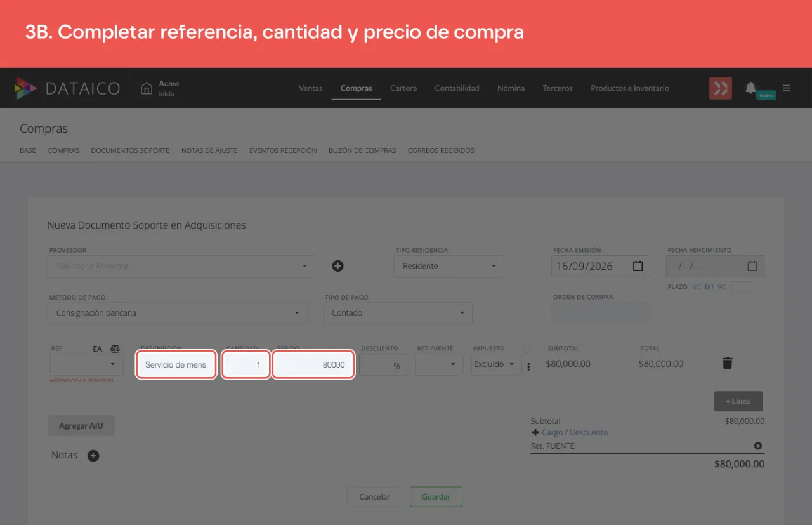Expand the Tipo de Pago dropdown
This screenshot has height=525, width=812.
398,313
